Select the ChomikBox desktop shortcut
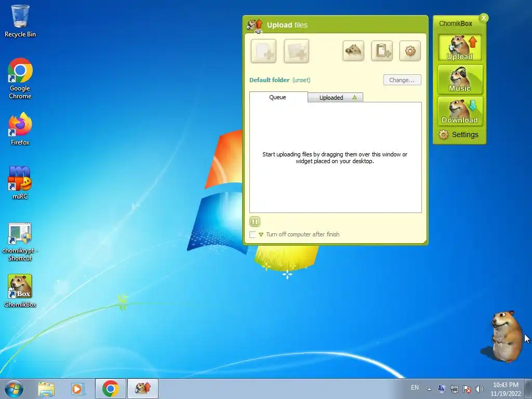Screen dimensions: 532x399 [x=20, y=291]
